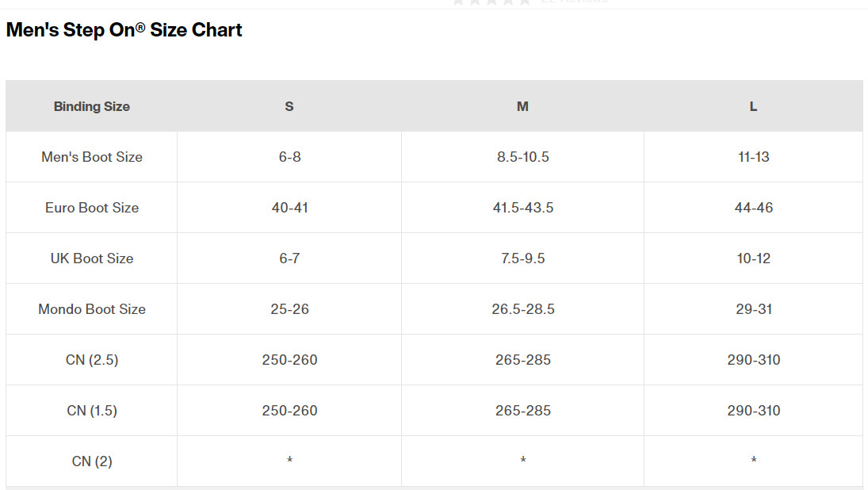This screenshot has height=490, width=868.
Task: Click the 44-46 Euro size cell
Action: pos(753,208)
